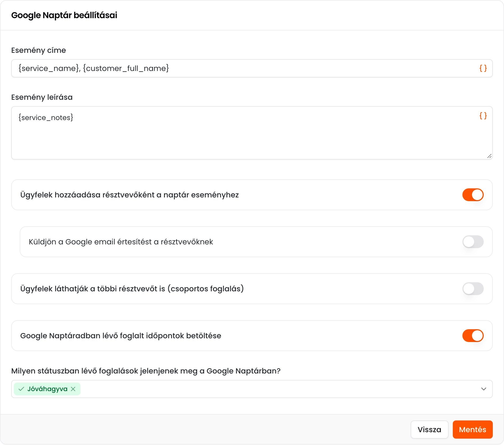The width and height of the screenshot is (504, 445).
Task: Grab the textarea resize handle corner
Action: pyautogui.click(x=489, y=156)
